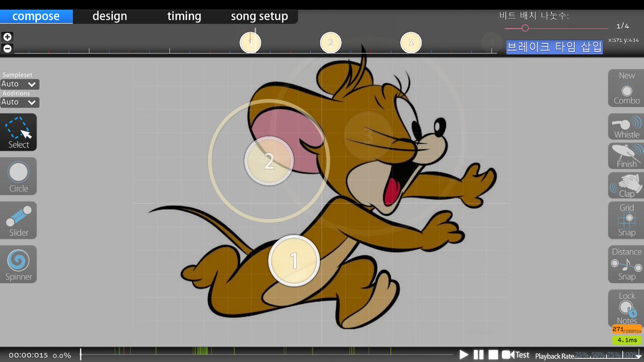Switch to the compose tab
Screen dimensions: 644x362
coord(36,16)
